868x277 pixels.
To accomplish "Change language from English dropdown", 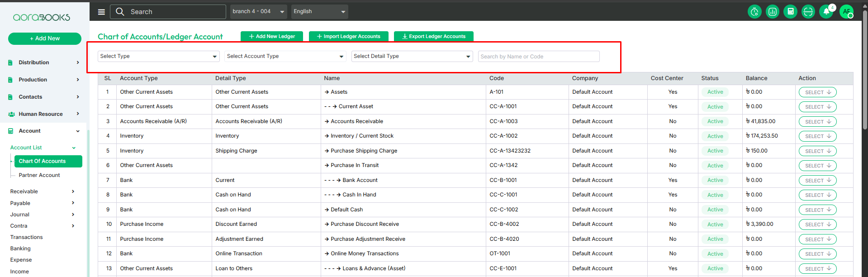I will point(319,12).
